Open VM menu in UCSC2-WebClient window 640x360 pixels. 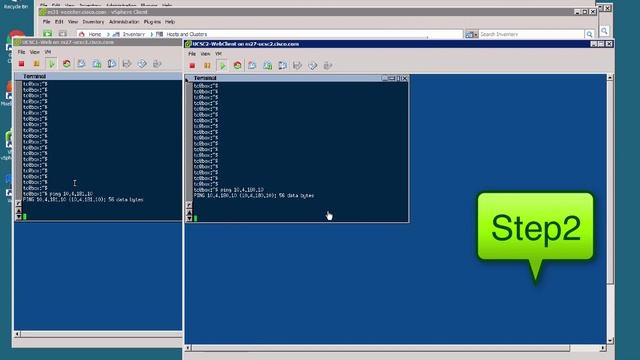click(218, 54)
